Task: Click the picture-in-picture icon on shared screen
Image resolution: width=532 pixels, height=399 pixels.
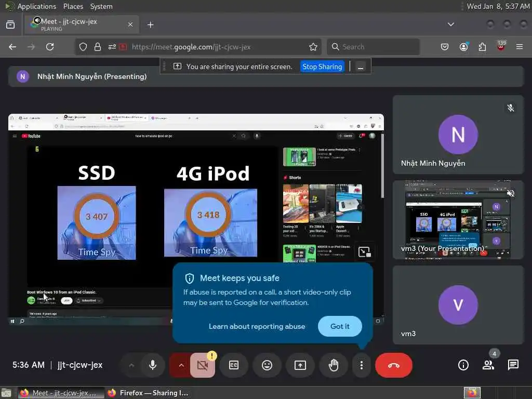Action: click(365, 252)
